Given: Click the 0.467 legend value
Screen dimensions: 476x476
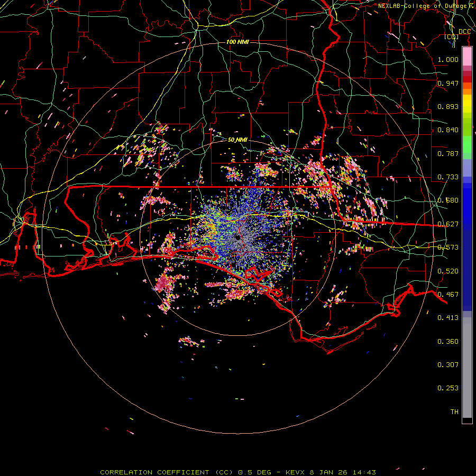Looking at the screenshot, I should (x=448, y=295).
